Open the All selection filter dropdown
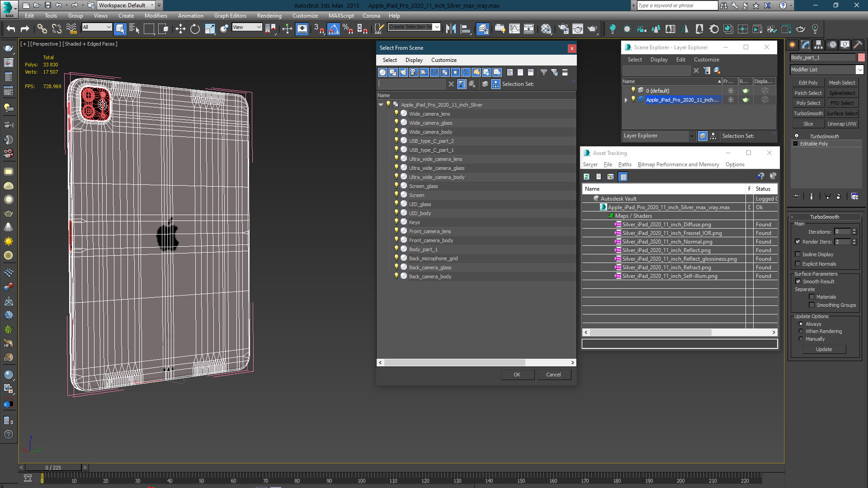 (x=97, y=27)
